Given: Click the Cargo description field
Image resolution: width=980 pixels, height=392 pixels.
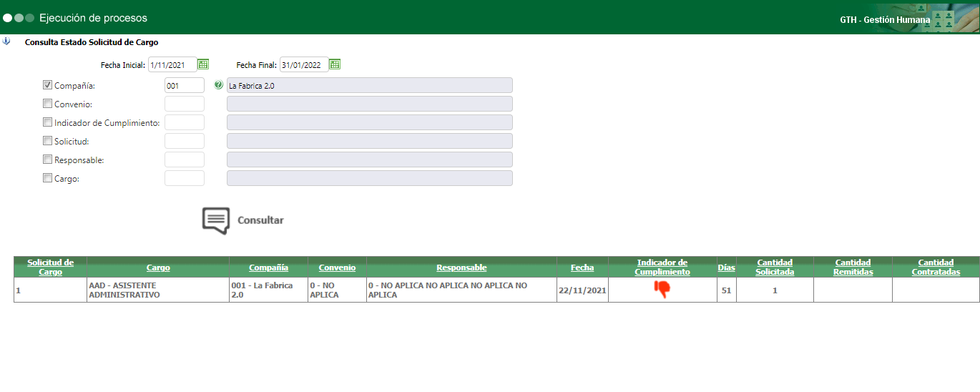Looking at the screenshot, I should 370,178.
